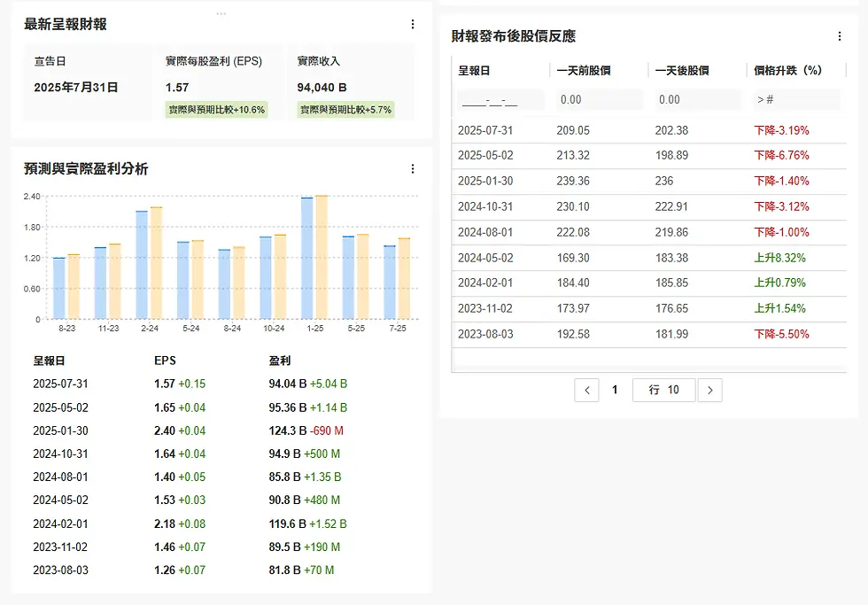Sort table by 價格升跌 (%) column header
The width and height of the screenshot is (868, 605).
pyautogui.click(x=787, y=71)
